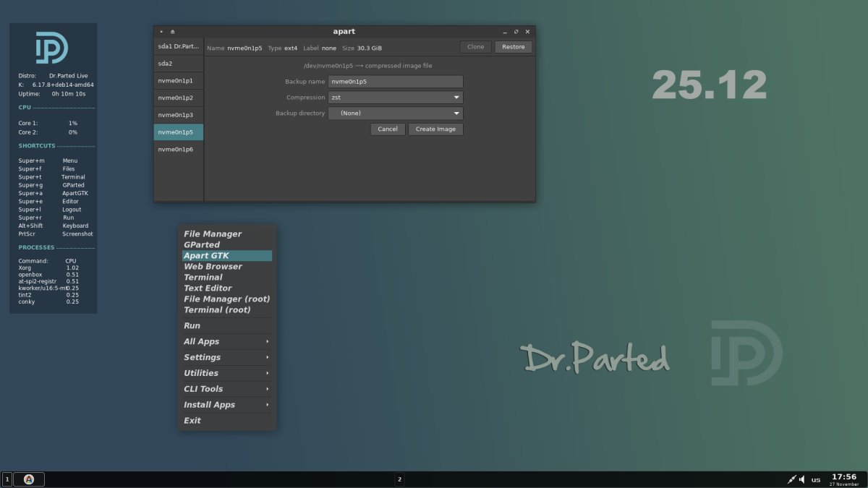This screenshot has width=868, height=488.
Task: Switch to desktop 1 in the taskbar
Action: coord(7,479)
